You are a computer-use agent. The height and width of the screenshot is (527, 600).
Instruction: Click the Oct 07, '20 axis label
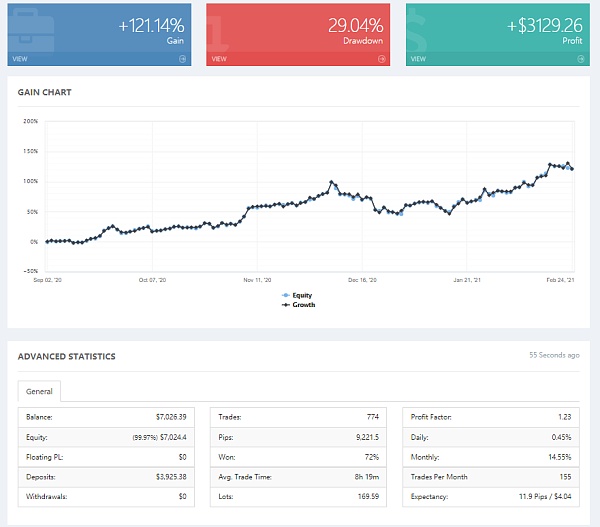(x=152, y=280)
